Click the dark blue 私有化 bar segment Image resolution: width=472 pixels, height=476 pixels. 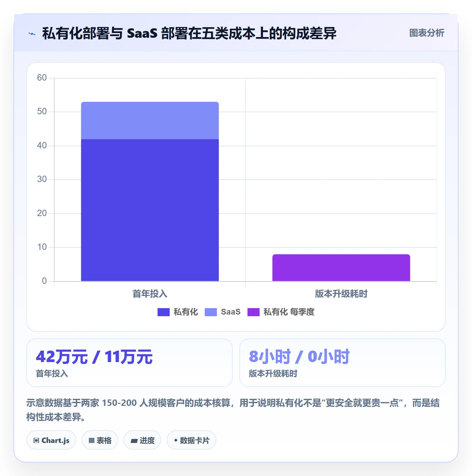(150, 210)
